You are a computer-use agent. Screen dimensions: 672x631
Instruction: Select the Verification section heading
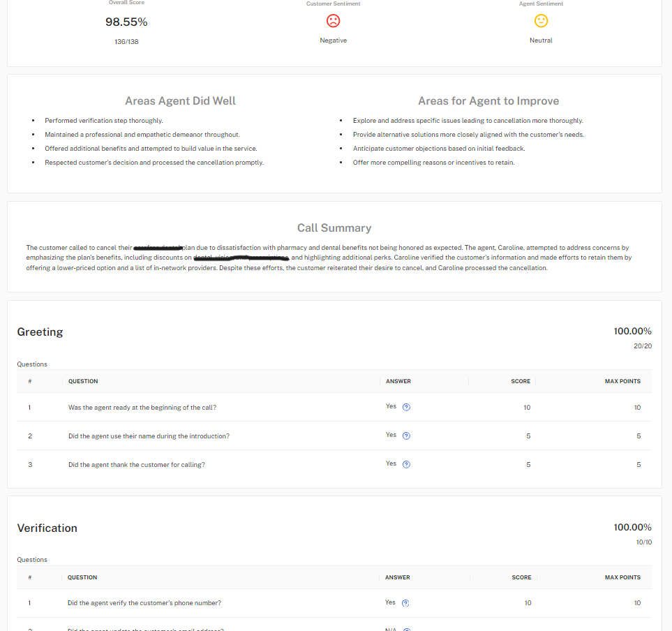point(47,528)
